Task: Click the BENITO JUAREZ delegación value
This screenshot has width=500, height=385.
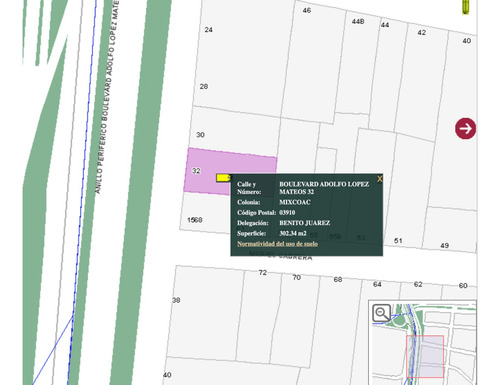Action: pyautogui.click(x=304, y=223)
